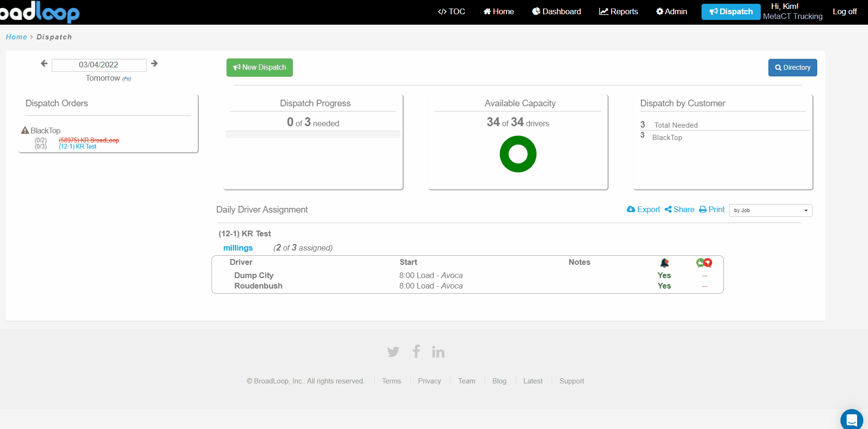Open the Directory search button
Screen dimensions: 868x429
(x=793, y=67)
